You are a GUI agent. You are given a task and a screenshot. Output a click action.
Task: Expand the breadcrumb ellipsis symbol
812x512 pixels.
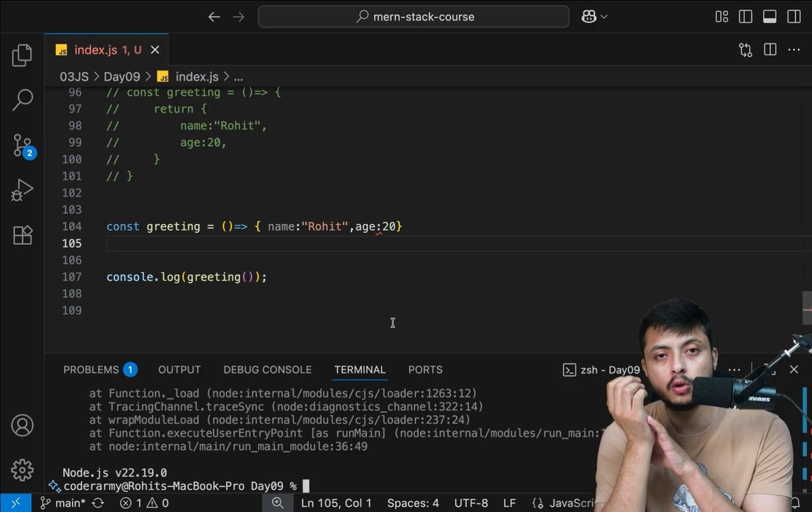(x=238, y=77)
